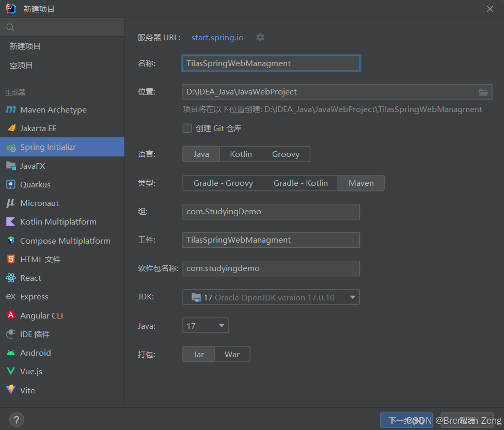504x430 pixels.
Task: Select Angular CLI generator
Action: click(62, 315)
